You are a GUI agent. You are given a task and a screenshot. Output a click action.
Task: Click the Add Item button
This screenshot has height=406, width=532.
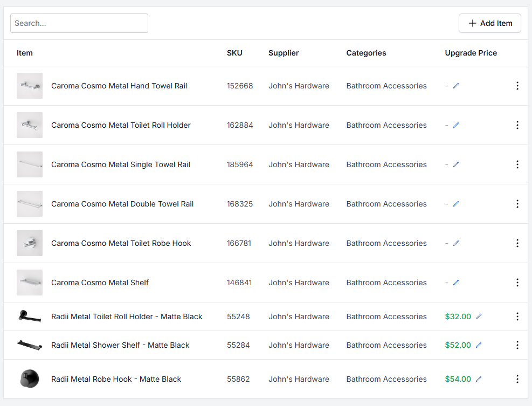tap(489, 23)
